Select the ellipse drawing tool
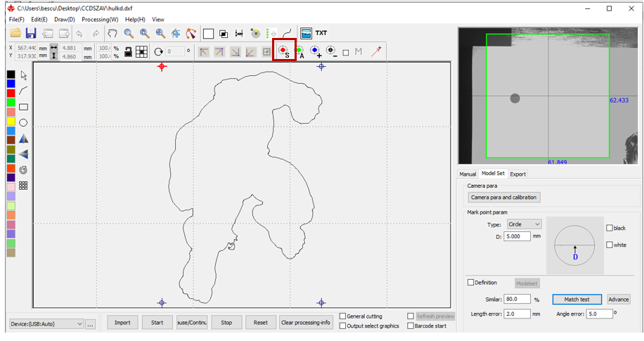This screenshot has width=644, height=341. point(23,122)
